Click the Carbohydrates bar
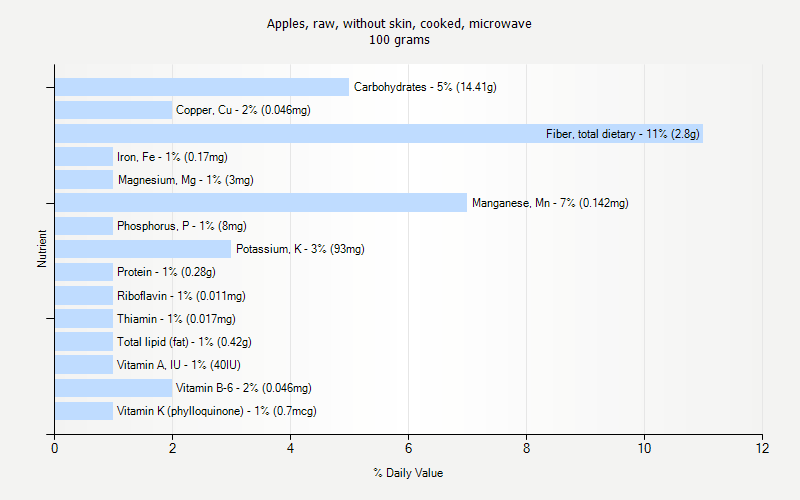 (201, 87)
